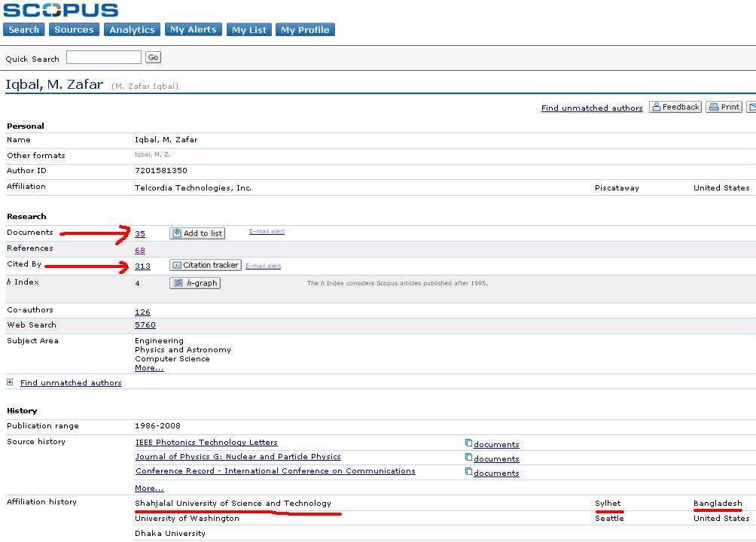Click the Add to list icon
756x542 pixels.
[177, 233]
